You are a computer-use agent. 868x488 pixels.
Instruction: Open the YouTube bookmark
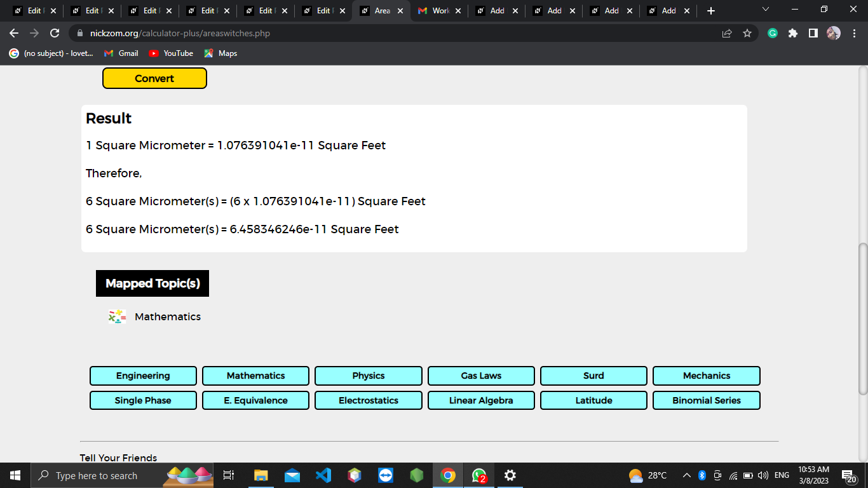[x=171, y=53]
